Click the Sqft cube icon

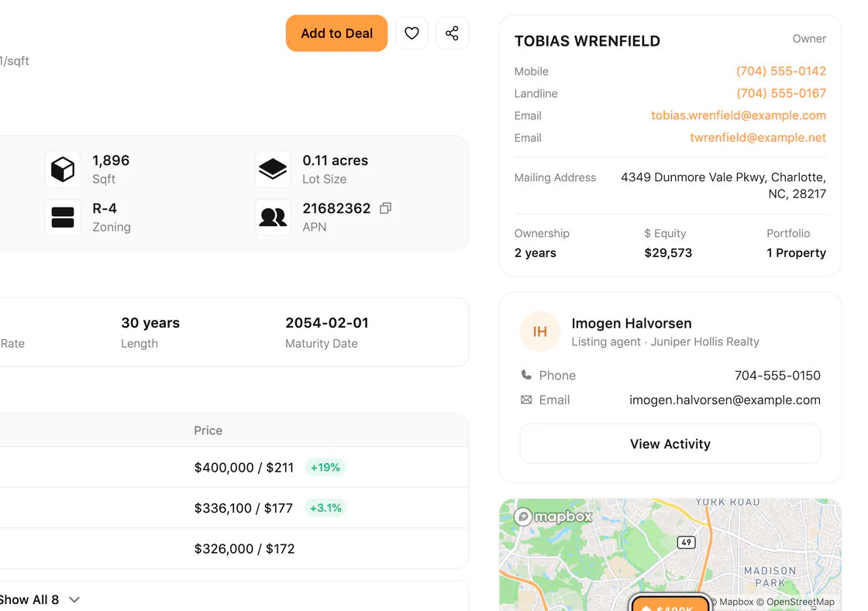[63, 169]
